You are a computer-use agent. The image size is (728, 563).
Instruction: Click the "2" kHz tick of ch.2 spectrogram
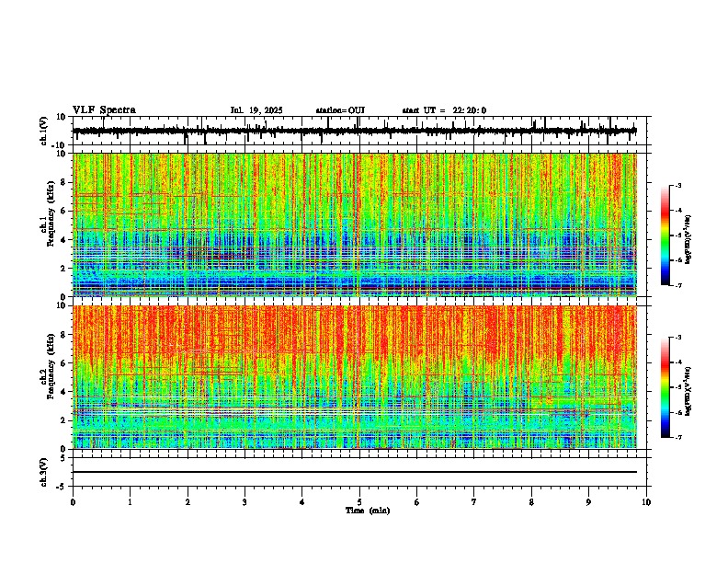(x=63, y=420)
